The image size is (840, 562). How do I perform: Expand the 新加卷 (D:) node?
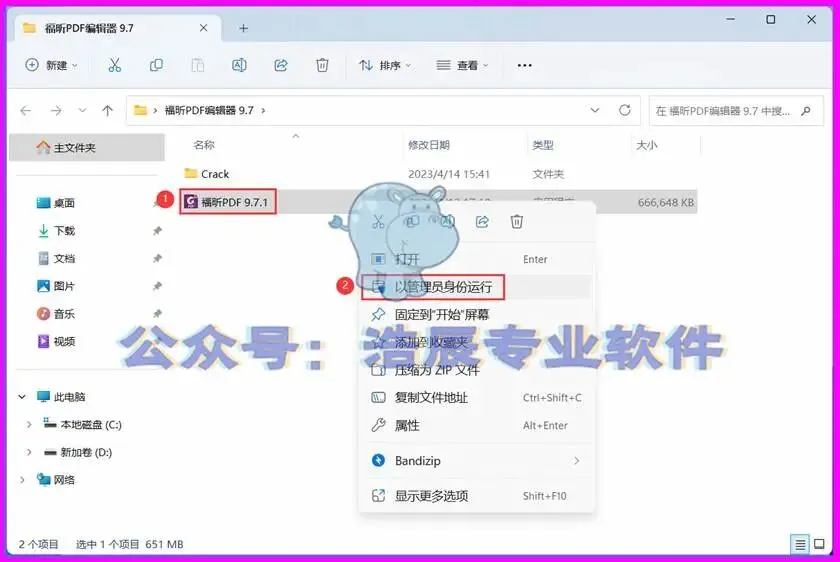(x=29, y=453)
